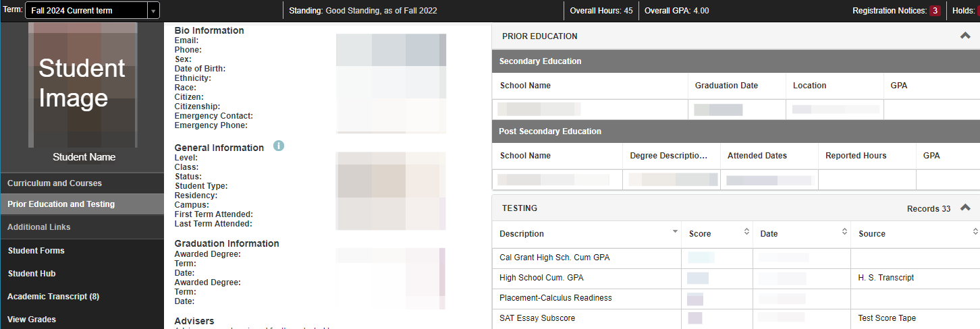Sort testing by Score column arrows

tap(746, 232)
